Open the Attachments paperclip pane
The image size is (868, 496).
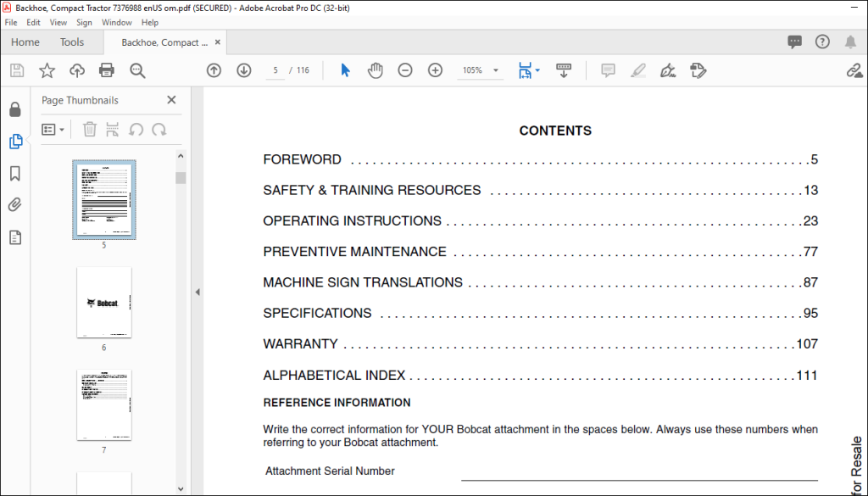click(15, 205)
